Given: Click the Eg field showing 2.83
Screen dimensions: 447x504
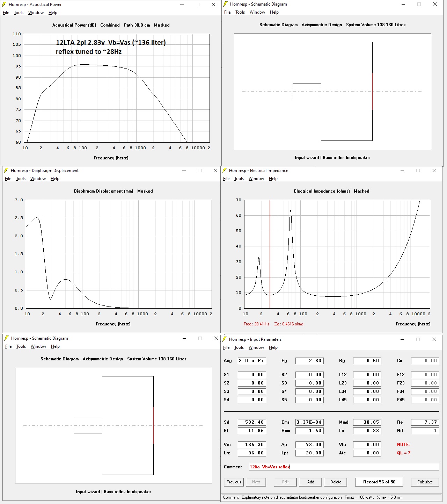Looking at the screenshot, I should pos(309,361).
